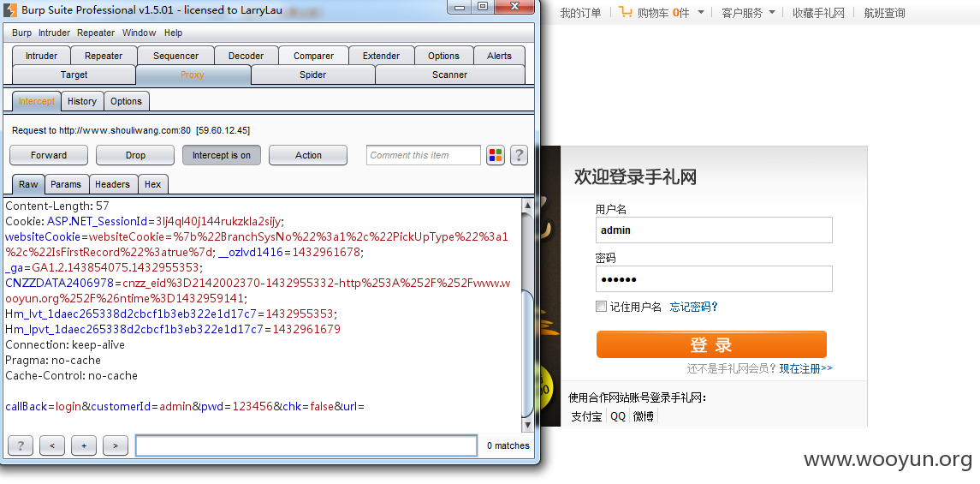
Task: Click the 忘记密码? link
Action: tap(694, 307)
